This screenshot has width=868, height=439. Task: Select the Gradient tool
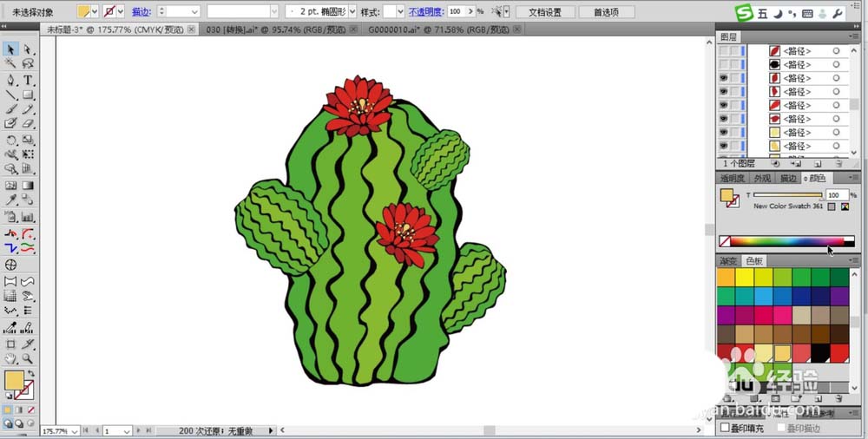coord(28,186)
